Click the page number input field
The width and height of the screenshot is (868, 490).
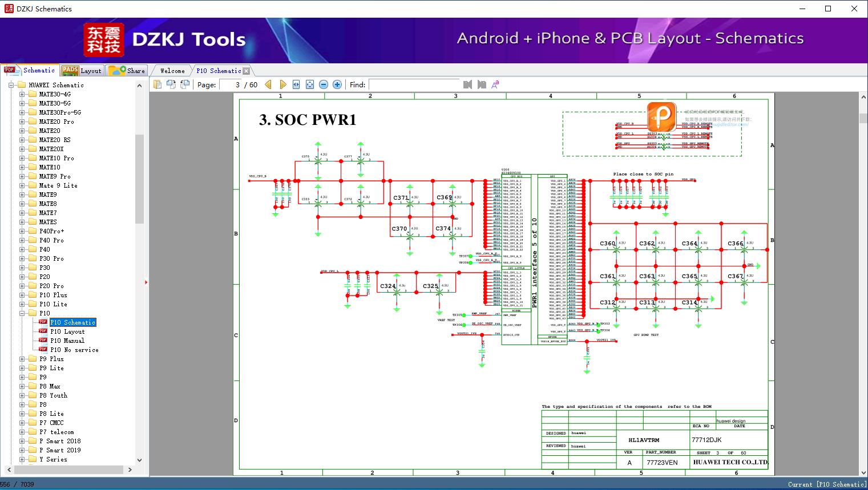231,84
